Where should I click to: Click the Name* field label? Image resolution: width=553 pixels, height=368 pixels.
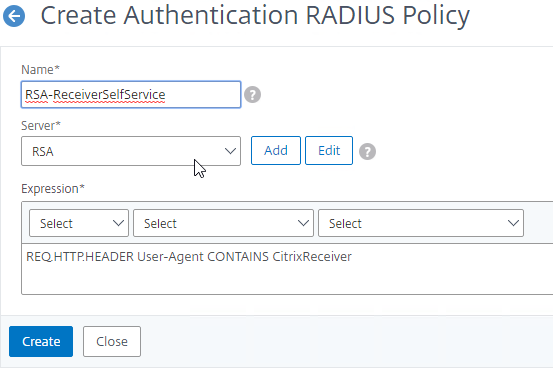click(x=41, y=70)
